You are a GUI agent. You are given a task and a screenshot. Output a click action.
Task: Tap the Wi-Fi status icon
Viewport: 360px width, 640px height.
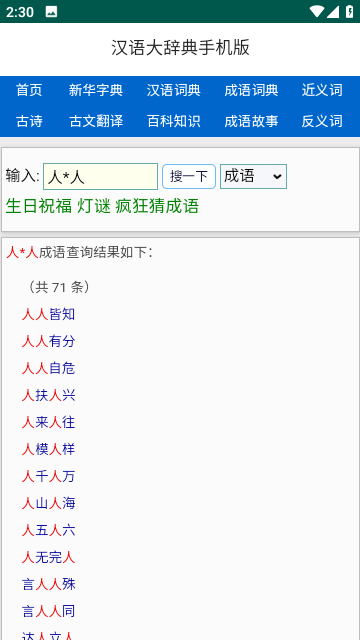point(316,11)
